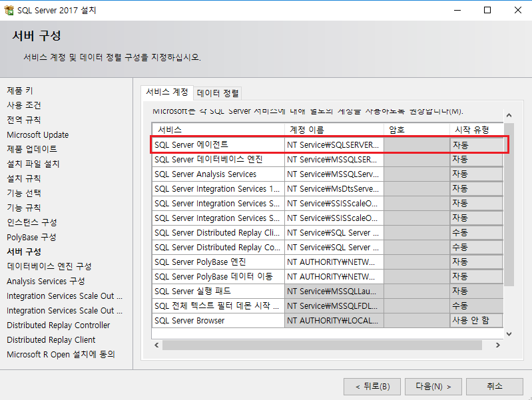Select the 계정 이름 column header
Viewport: 532px width, 400px height.
point(334,130)
